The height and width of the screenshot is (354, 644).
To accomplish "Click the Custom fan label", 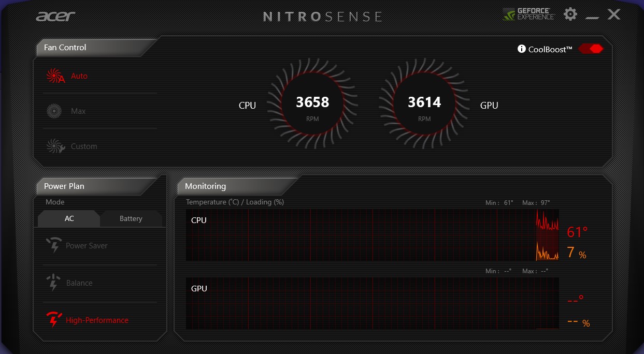I will tap(84, 146).
